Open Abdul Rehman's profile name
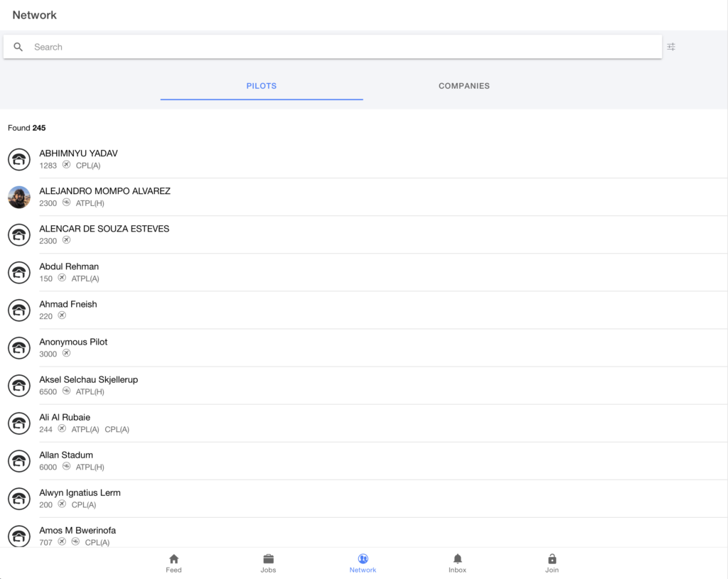 [69, 266]
